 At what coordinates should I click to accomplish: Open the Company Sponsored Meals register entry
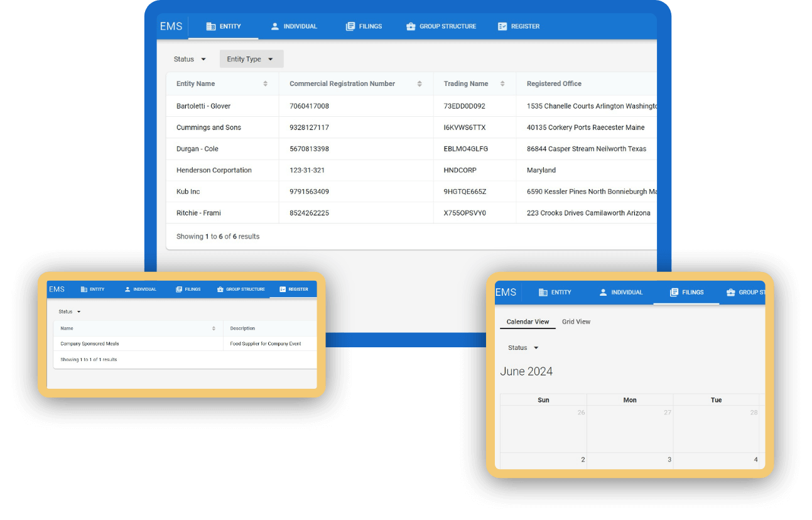coord(90,344)
